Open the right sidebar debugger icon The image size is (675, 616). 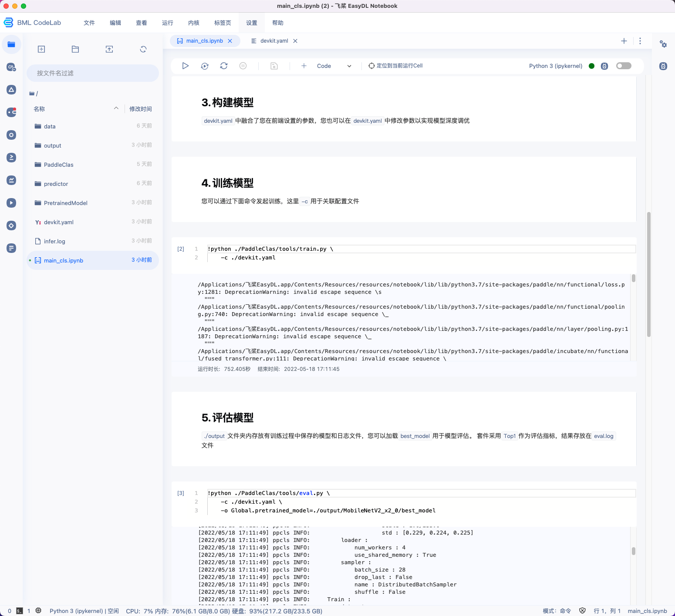pyautogui.click(x=663, y=66)
